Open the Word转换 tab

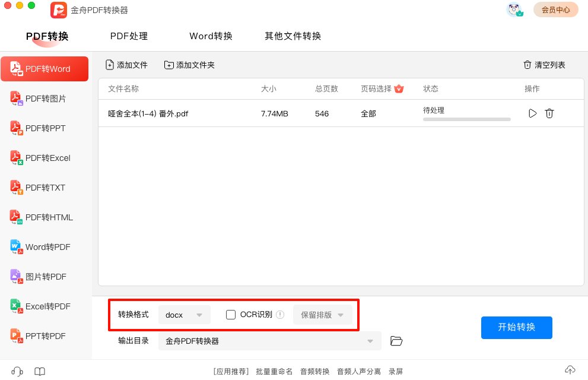coord(211,36)
